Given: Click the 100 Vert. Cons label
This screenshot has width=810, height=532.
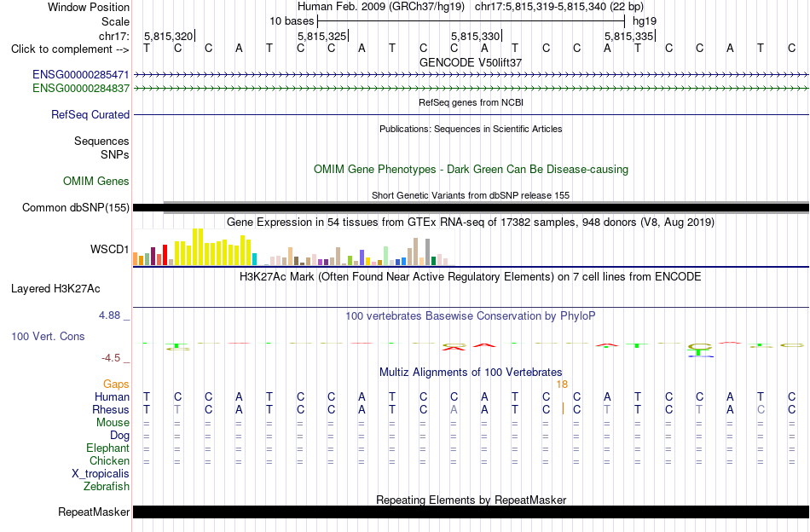Looking at the screenshot, I should 48,336.
